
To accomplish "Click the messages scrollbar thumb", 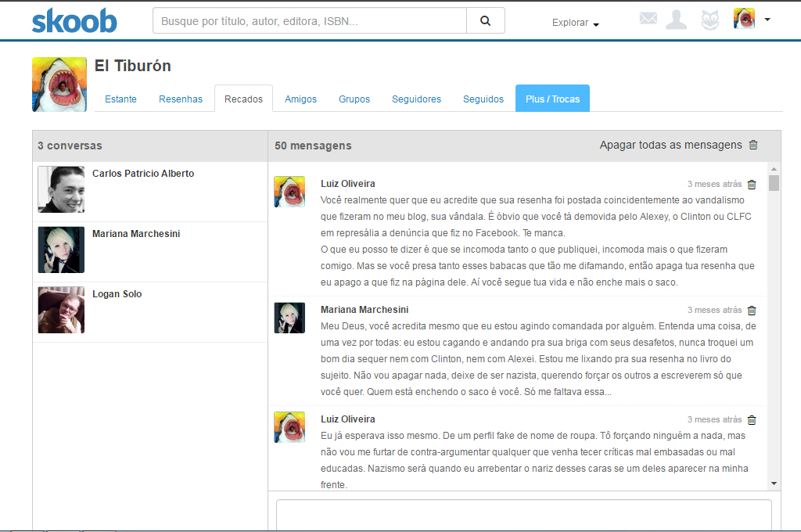I will click(x=774, y=183).
